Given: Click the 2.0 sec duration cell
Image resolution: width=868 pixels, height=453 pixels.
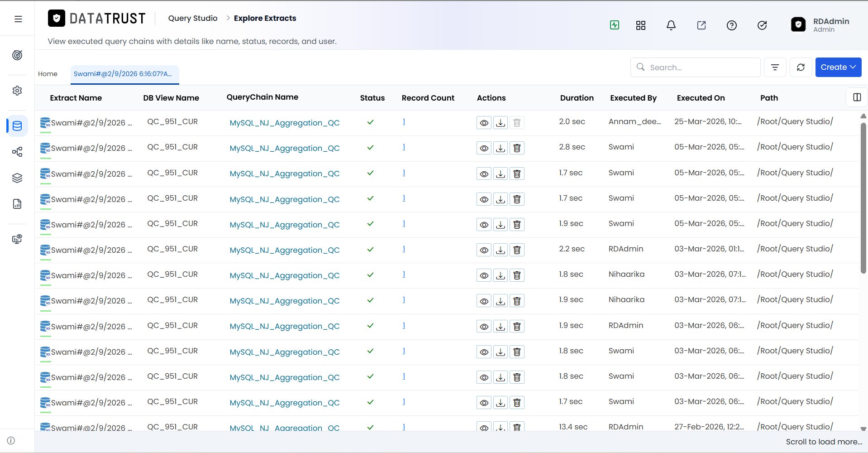Looking at the screenshot, I should [572, 121].
